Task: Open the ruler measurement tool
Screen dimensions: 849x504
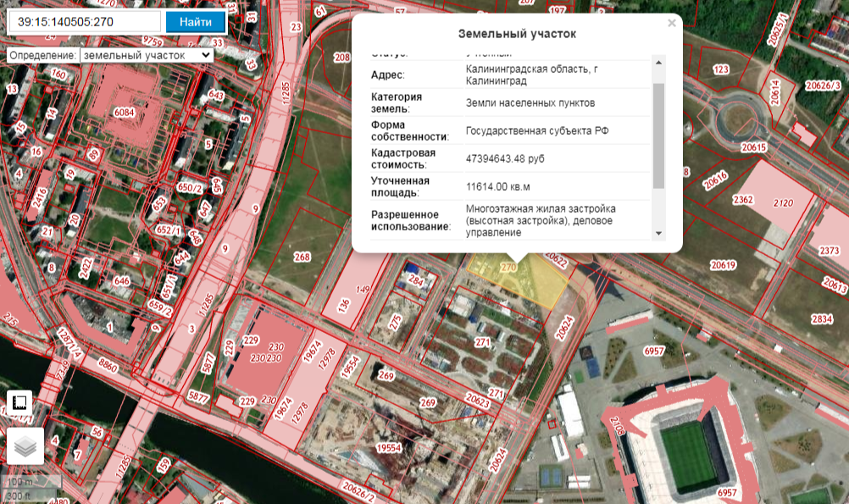Action: click(x=19, y=402)
